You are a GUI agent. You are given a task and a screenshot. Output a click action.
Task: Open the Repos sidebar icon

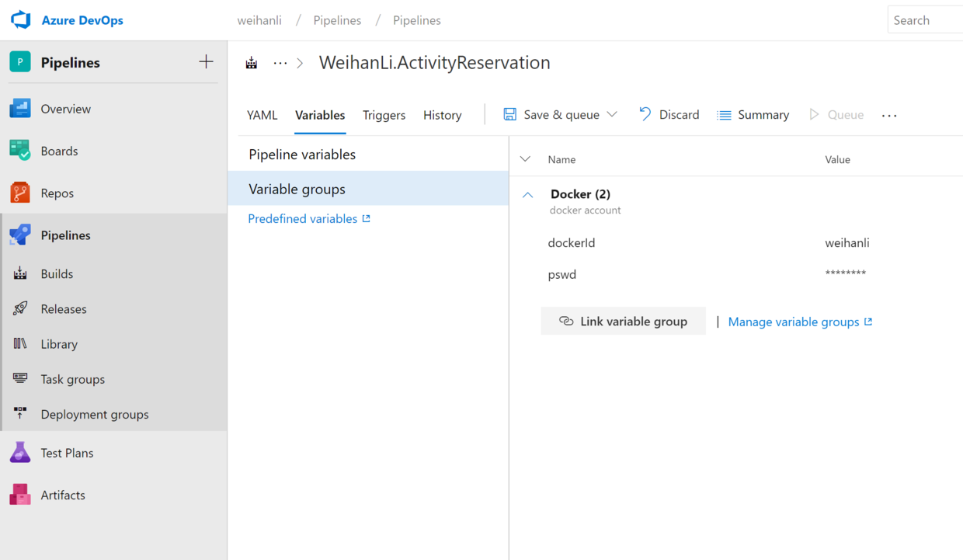click(x=20, y=193)
